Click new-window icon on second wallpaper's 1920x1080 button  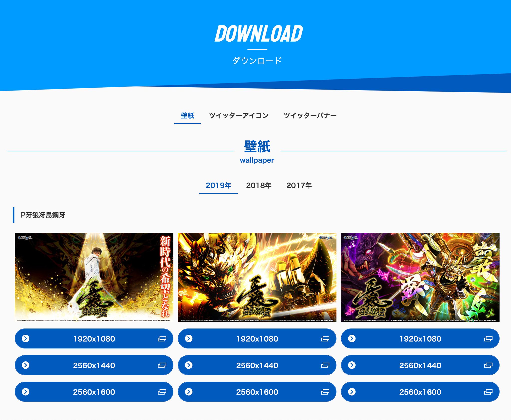pyautogui.click(x=325, y=339)
